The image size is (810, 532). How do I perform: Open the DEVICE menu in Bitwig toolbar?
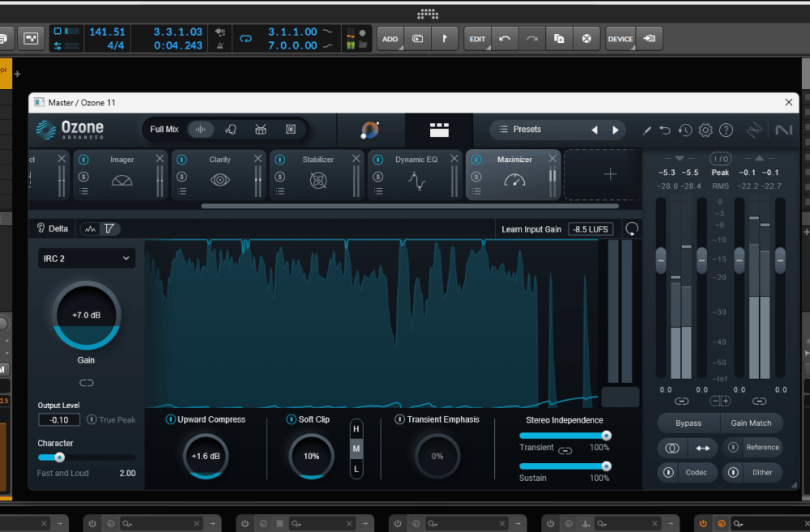(x=620, y=39)
